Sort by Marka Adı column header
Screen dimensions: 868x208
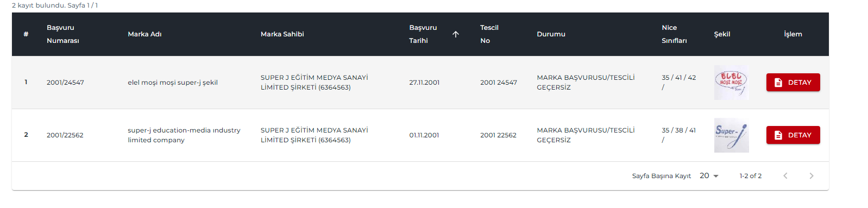tap(144, 34)
